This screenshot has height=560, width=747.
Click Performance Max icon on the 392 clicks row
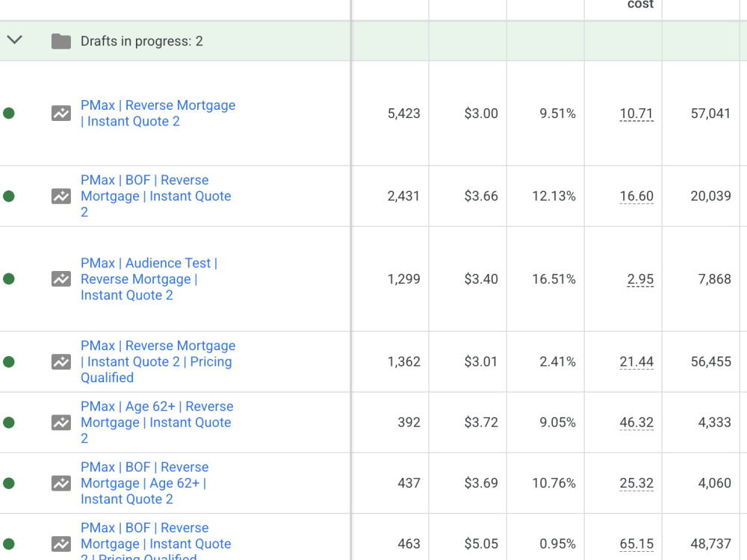pyautogui.click(x=61, y=423)
